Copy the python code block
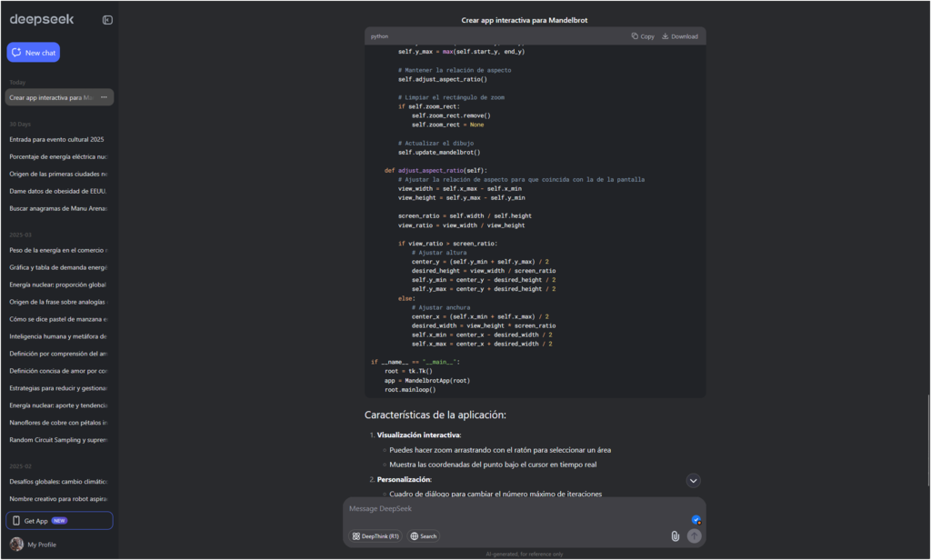The image size is (931, 560). tap(642, 35)
